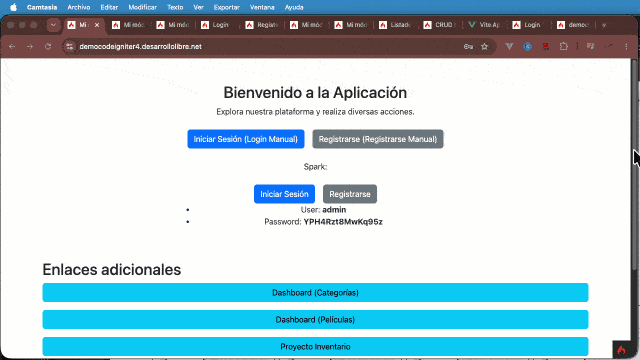Open the Ver menu

[198, 7]
